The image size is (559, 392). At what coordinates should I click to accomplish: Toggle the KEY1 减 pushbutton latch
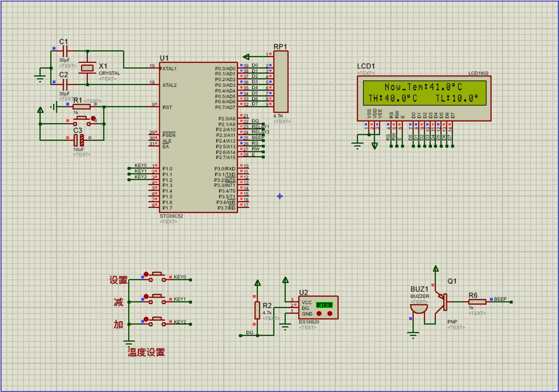coord(146,296)
